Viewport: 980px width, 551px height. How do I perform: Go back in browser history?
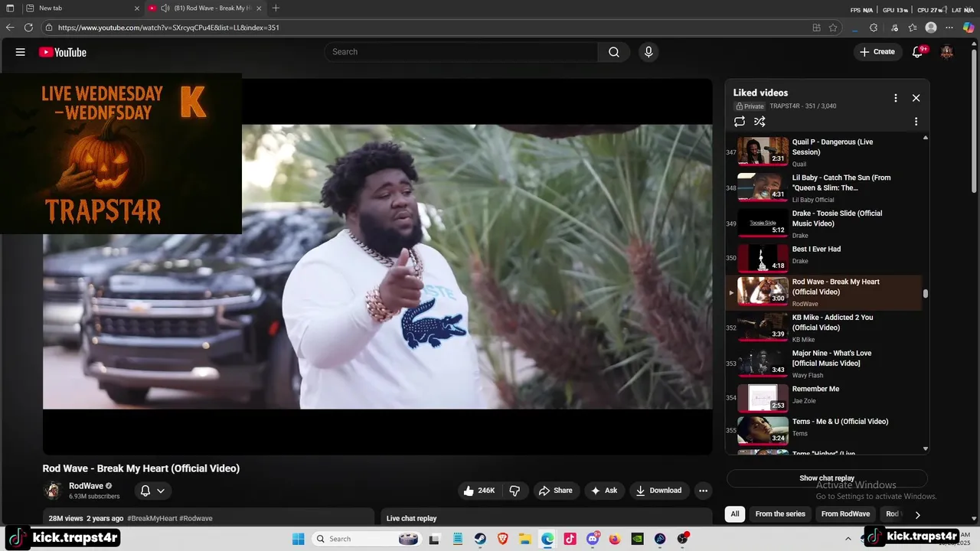click(x=10, y=28)
